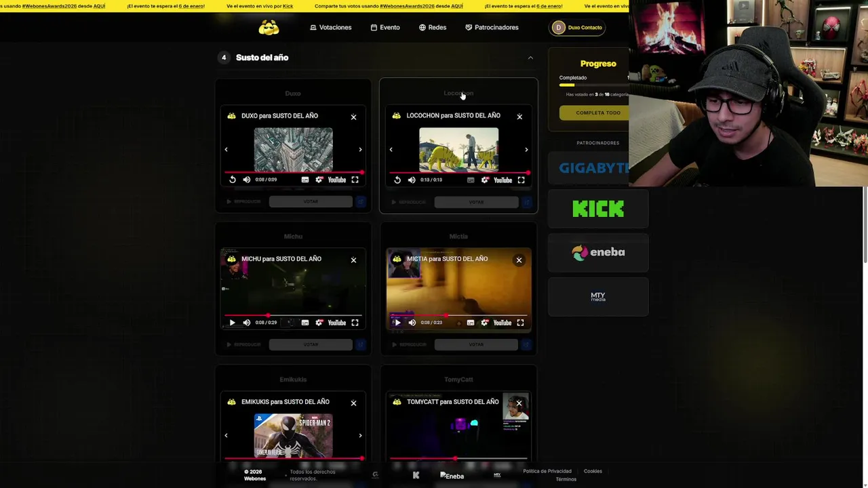The height and width of the screenshot is (488, 868).
Task: Show next suggestion on LOCOCHON video
Action: tap(526, 149)
